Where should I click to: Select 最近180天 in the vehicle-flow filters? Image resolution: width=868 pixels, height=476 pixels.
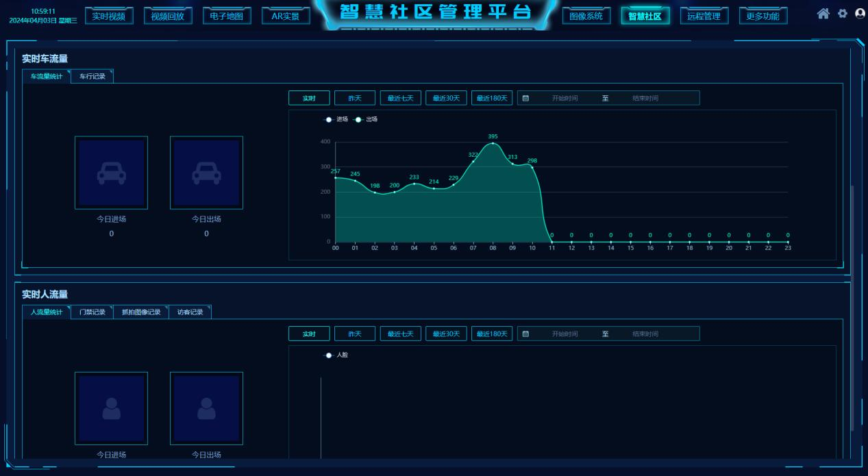[492, 98]
